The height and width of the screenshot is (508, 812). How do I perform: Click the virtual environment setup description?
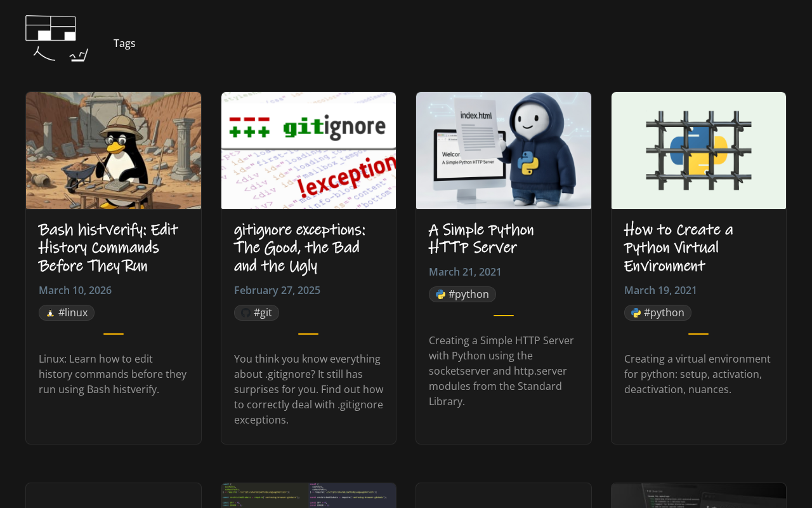click(698, 374)
